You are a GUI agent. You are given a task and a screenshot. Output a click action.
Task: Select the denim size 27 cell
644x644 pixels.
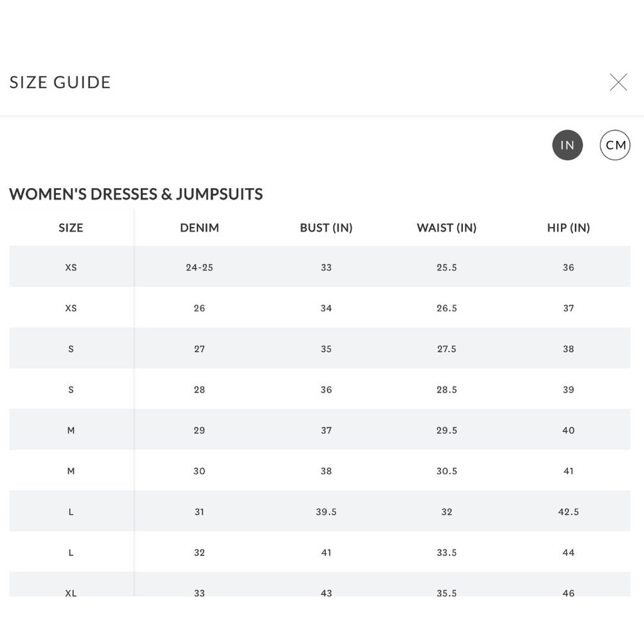click(199, 348)
